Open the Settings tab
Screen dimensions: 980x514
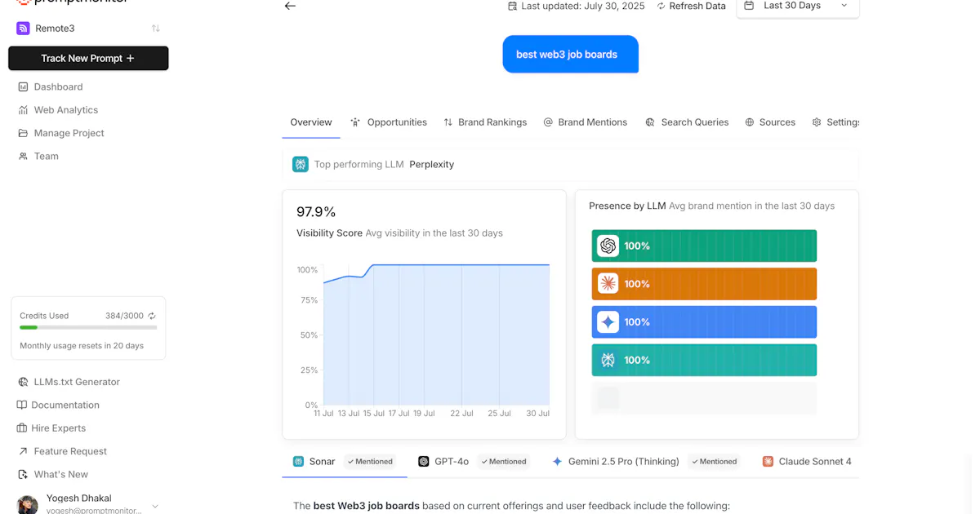click(x=835, y=122)
